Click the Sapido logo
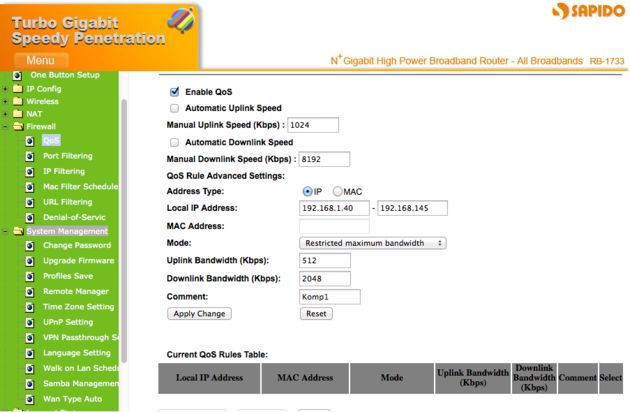Viewport: 630px width, 412px height. [x=589, y=10]
